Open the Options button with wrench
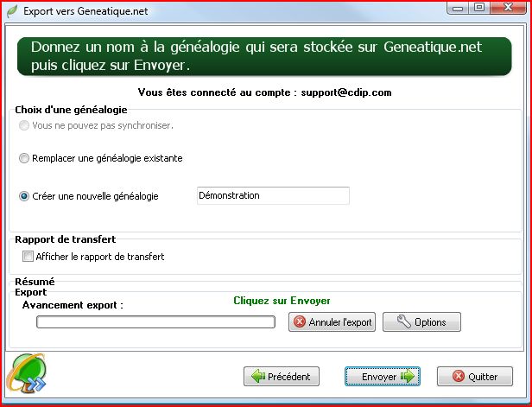This screenshot has width=532, height=407. click(421, 321)
